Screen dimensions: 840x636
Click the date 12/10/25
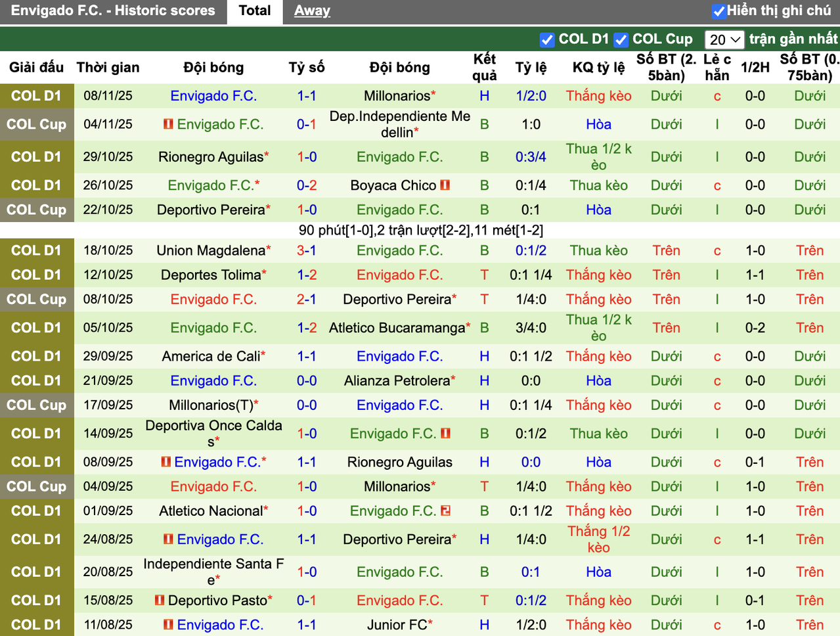(x=108, y=275)
